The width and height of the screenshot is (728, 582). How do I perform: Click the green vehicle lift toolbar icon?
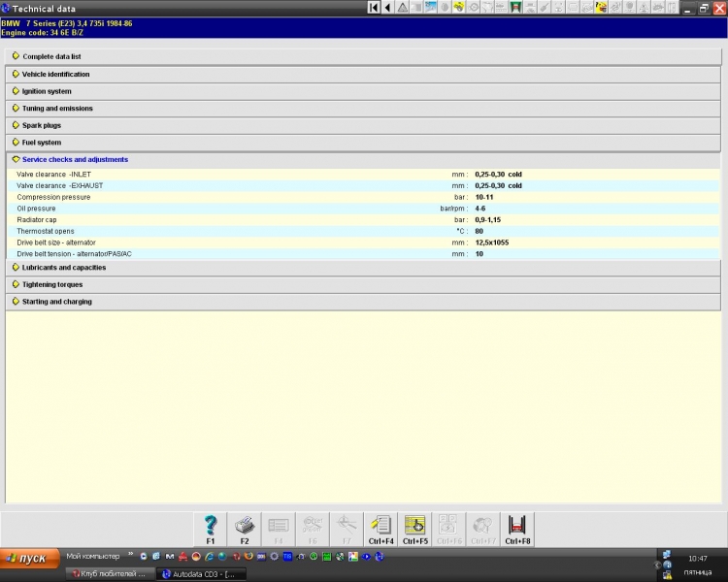(x=515, y=8)
